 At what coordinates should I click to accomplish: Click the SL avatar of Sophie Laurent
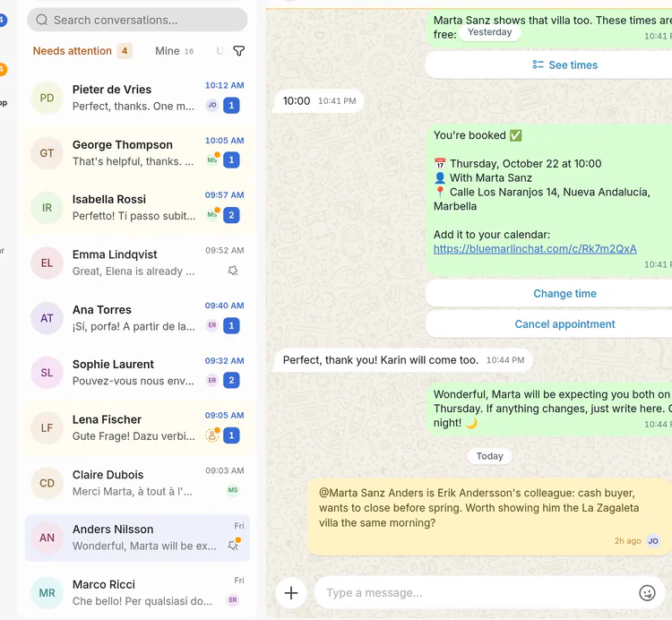(x=47, y=373)
